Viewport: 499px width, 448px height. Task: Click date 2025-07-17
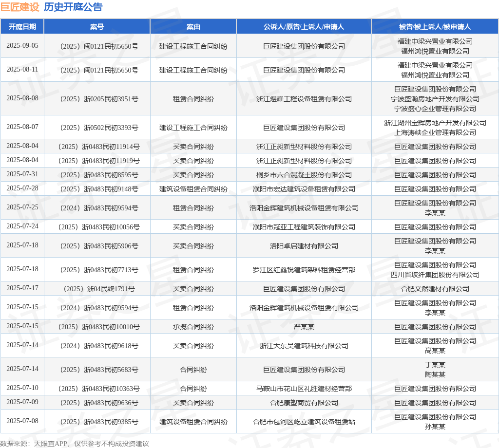pyautogui.click(x=22, y=288)
